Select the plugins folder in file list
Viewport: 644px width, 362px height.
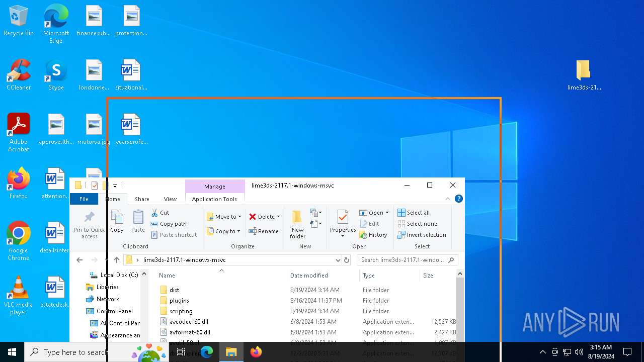(179, 301)
